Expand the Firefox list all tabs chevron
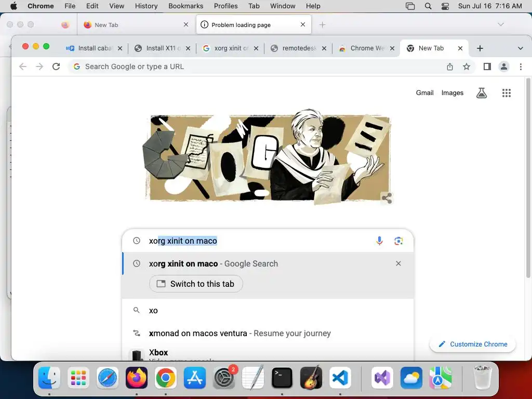Image resolution: width=532 pixels, height=399 pixels. pyautogui.click(x=500, y=24)
